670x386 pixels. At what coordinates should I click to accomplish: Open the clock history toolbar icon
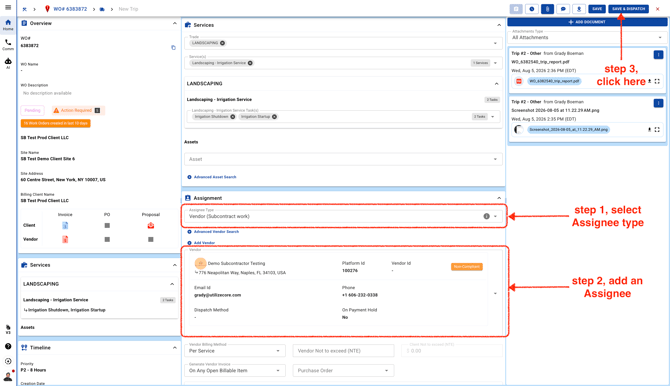532,9
